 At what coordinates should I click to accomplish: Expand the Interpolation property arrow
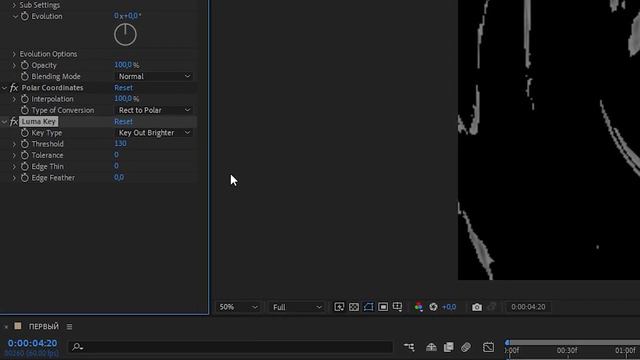(14, 99)
